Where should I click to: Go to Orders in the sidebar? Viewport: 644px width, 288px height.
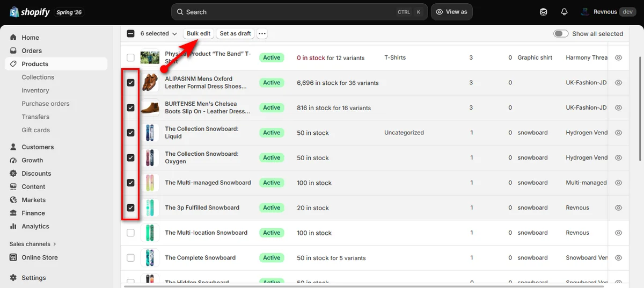click(32, 51)
